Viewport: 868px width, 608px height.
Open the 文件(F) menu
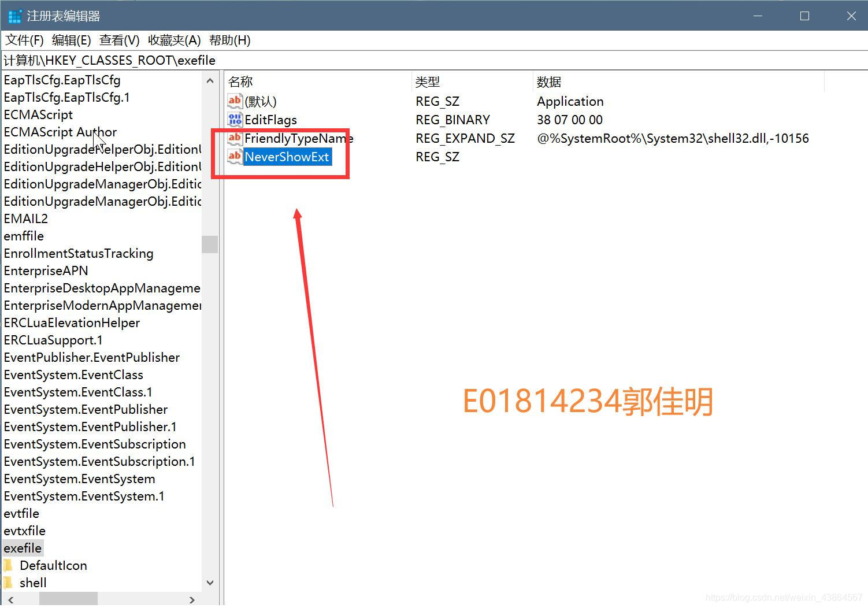point(25,40)
